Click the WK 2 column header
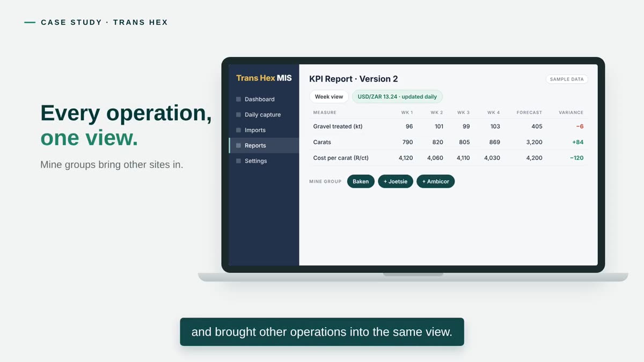Viewport: 644px width, 362px height. click(x=437, y=113)
